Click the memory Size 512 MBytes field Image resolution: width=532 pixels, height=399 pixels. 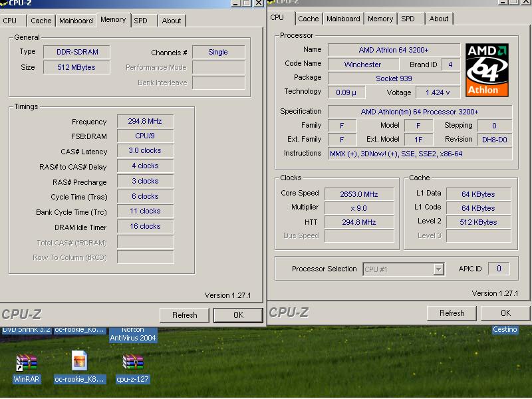(x=76, y=67)
